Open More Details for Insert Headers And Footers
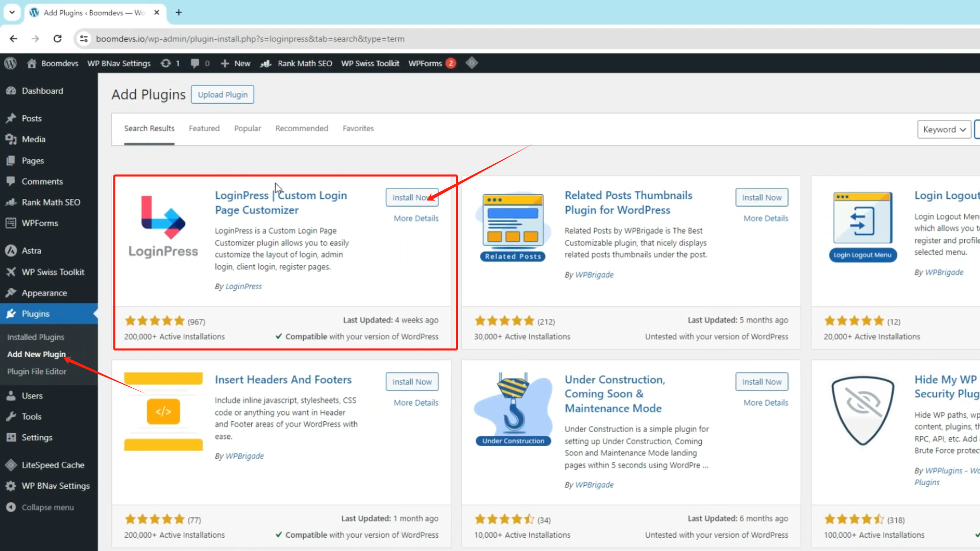This screenshot has width=980, height=551. tap(416, 403)
